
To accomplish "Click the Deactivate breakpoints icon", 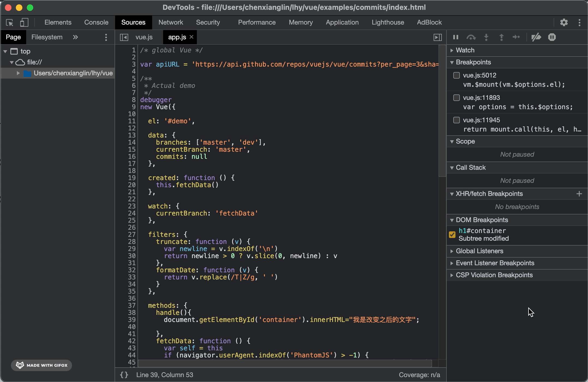I will coord(536,37).
